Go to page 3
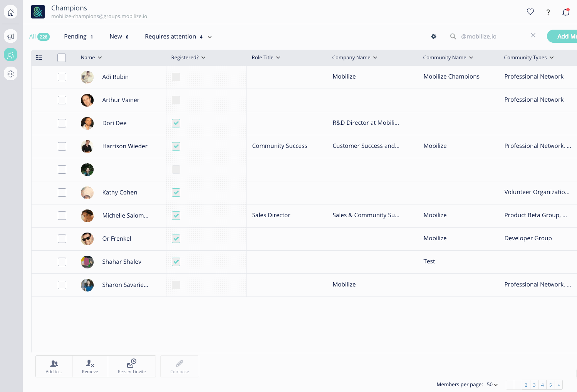 coord(534,385)
